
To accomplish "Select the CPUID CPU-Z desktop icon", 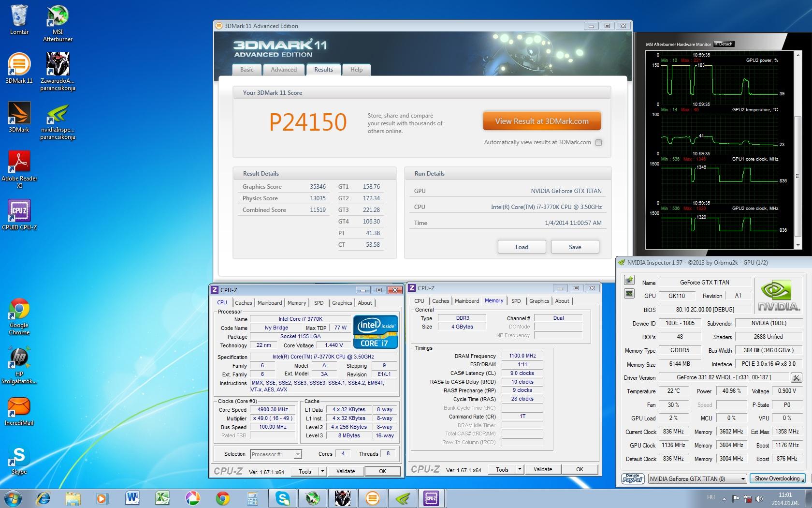I will [19, 215].
